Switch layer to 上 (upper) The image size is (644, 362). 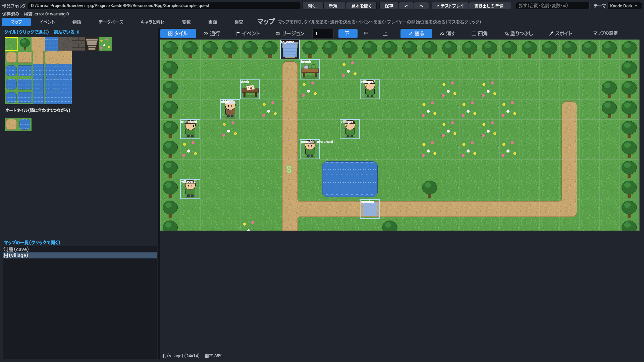click(x=385, y=34)
